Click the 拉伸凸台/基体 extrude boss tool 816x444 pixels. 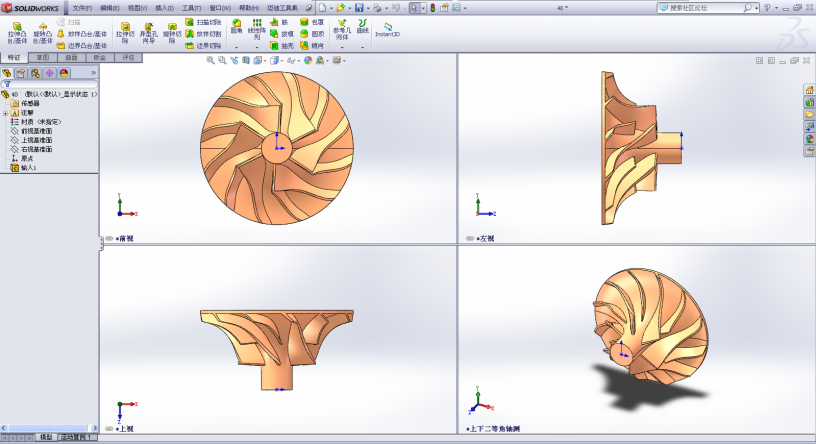click(x=16, y=31)
